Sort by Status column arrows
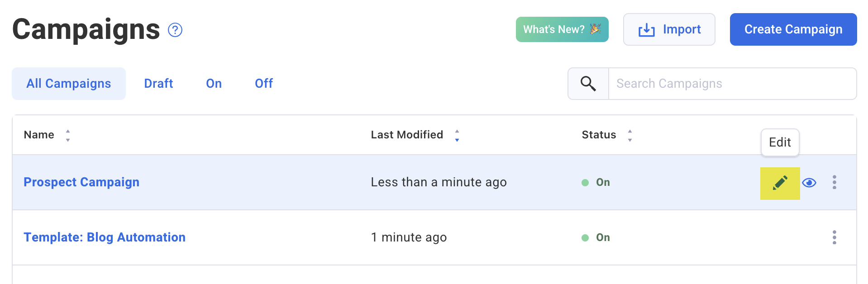The height and width of the screenshot is (284, 868). [x=630, y=135]
